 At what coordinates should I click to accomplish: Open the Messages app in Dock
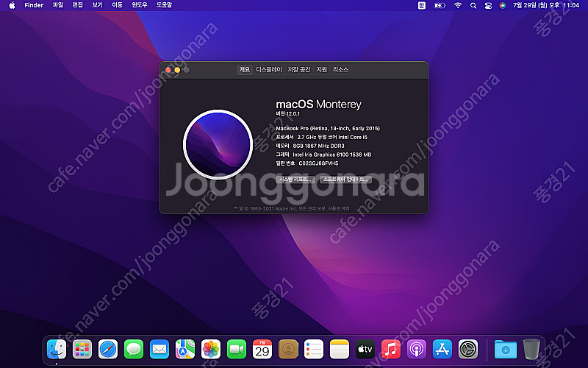pos(134,349)
